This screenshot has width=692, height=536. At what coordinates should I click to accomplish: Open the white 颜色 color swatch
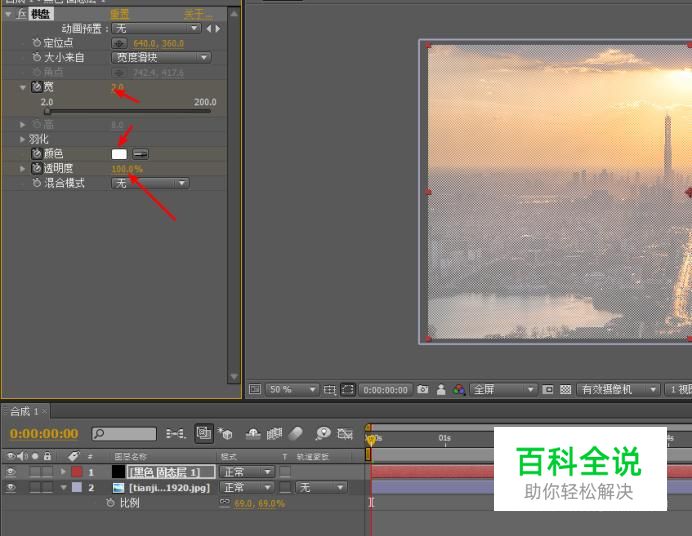[119, 154]
